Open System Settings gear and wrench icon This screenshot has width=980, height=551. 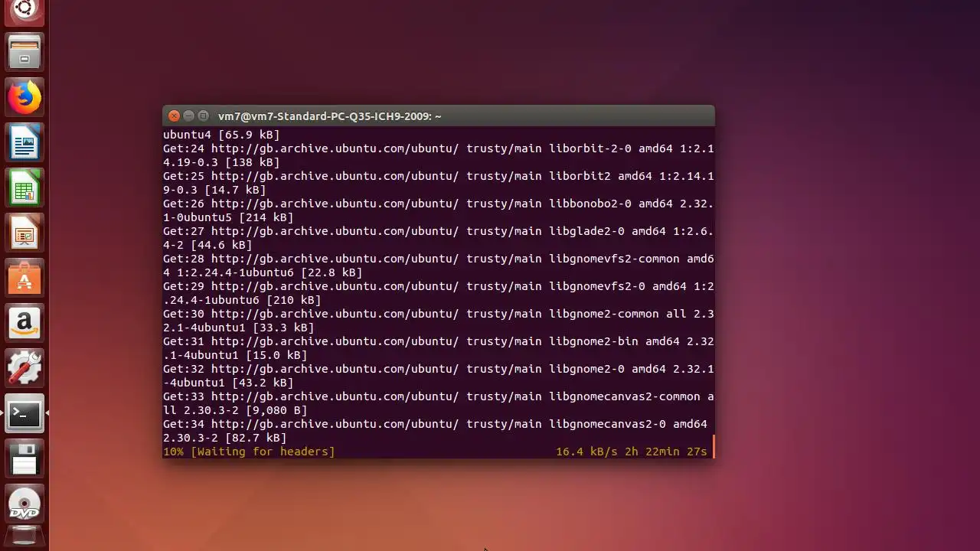(24, 368)
